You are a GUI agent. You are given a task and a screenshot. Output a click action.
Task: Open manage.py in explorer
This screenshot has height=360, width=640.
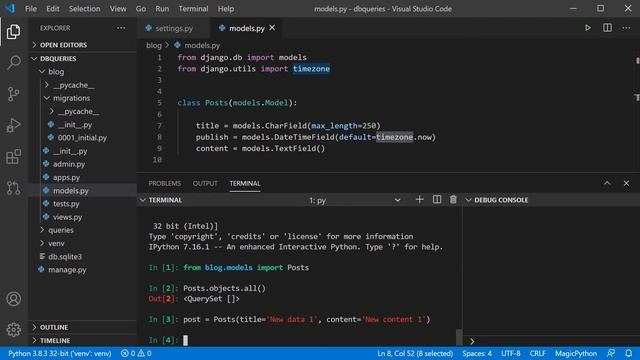(67, 270)
